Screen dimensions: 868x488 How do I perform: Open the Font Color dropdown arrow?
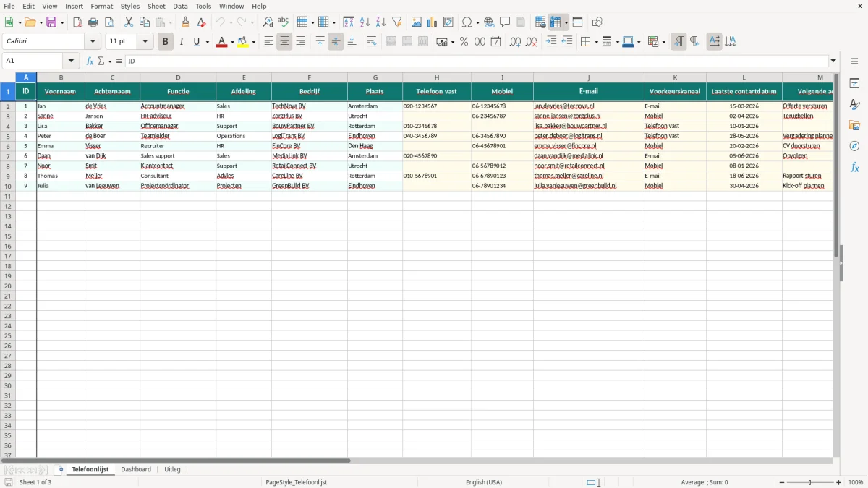click(232, 42)
